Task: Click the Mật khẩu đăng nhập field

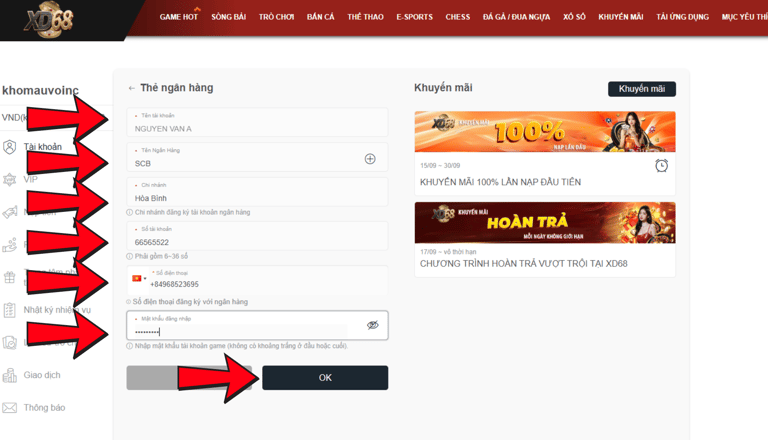Action: click(x=257, y=325)
